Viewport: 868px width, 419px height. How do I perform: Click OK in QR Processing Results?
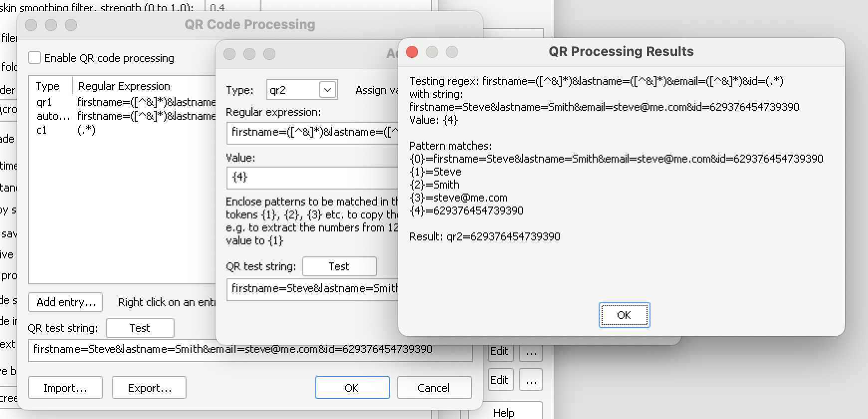coord(624,315)
